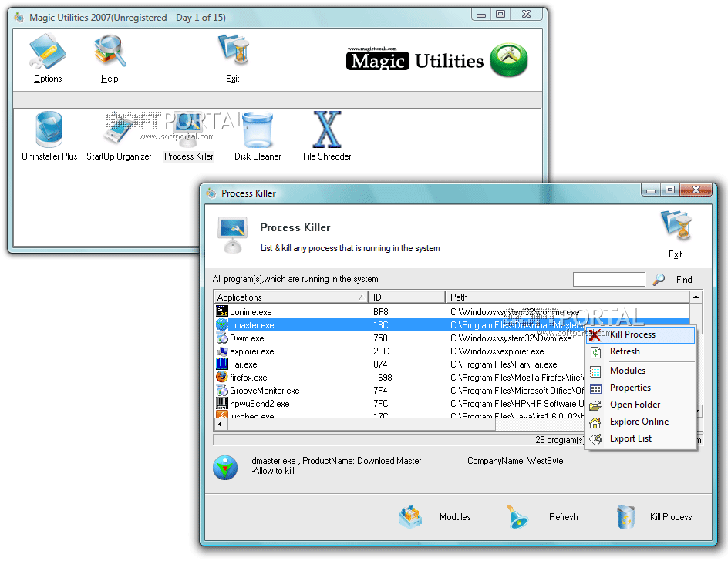Select Dwm.exe row

[400, 338]
